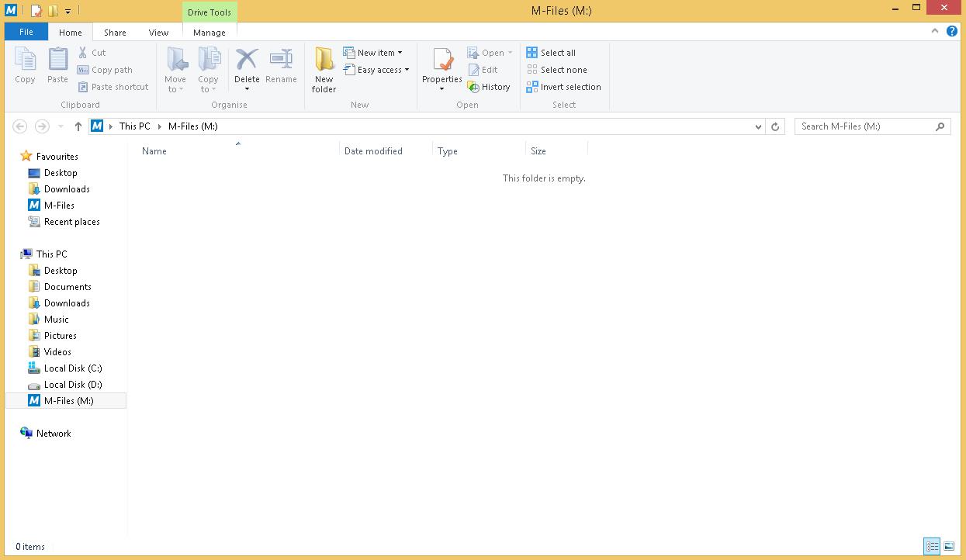
Task: Open Local Disk (C:)
Action: pos(65,368)
